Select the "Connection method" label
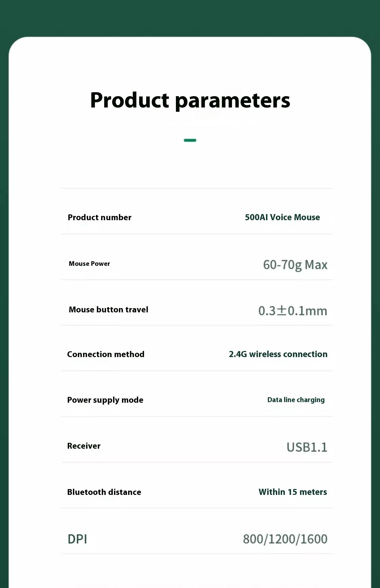Viewport: 380px width, 588px height. click(x=106, y=354)
